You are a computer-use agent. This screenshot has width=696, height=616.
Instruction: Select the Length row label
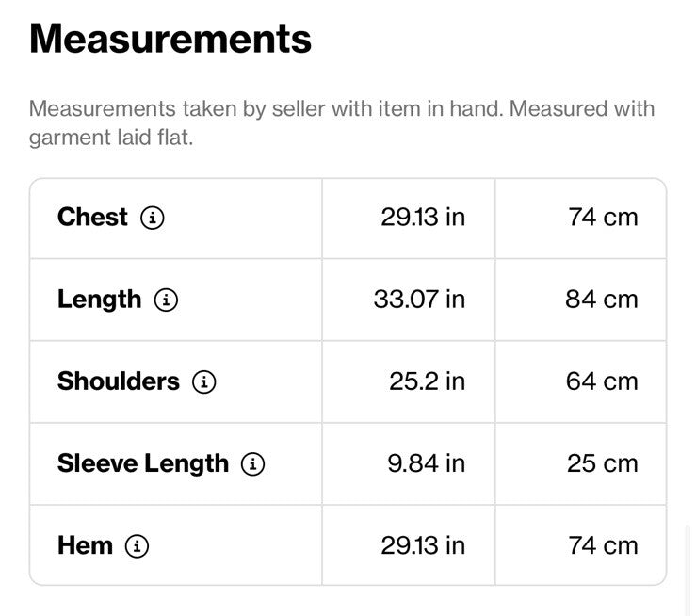pos(100,300)
